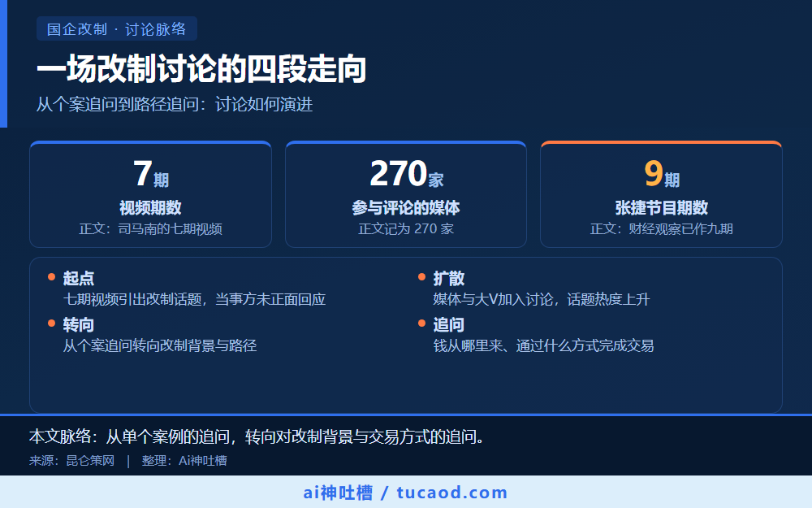812x508 pixels.
Task: Click the orange number 9期
Action: click(661, 174)
